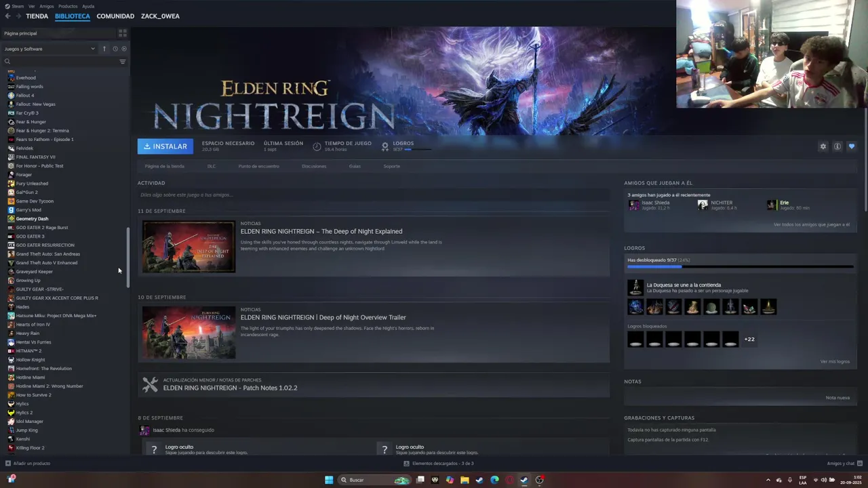Open 'Deep of Night Overview Trailer' news title

pyautogui.click(x=323, y=317)
